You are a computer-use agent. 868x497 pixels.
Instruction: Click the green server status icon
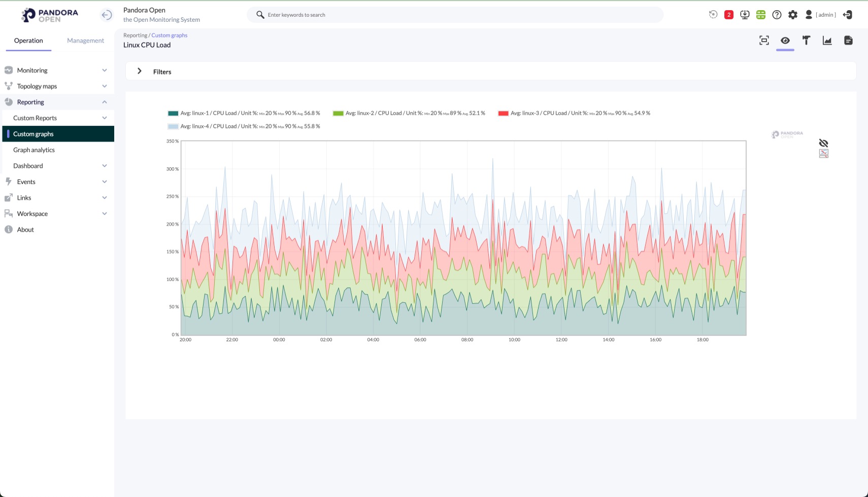[760, 15]
